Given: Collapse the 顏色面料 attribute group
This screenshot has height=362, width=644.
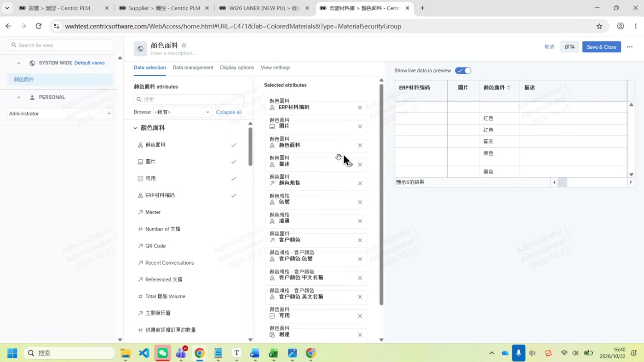Looking at the screenshot, I should [x=135, y=128].
